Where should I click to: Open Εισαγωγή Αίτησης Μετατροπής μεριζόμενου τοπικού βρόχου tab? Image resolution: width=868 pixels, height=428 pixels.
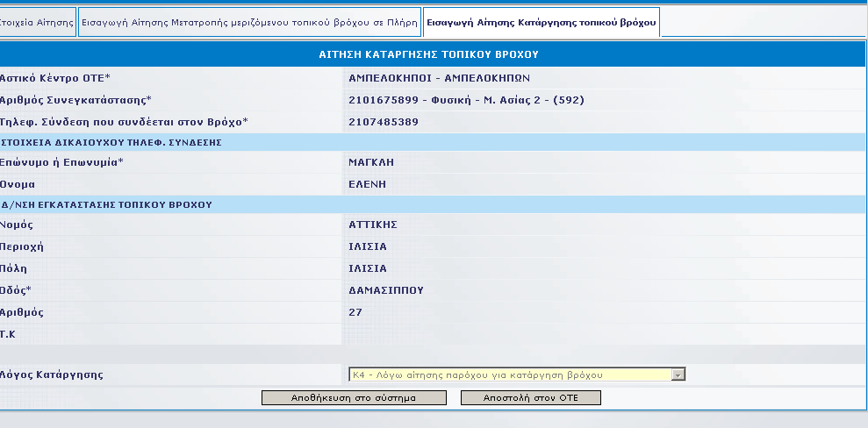click(x=249, y=23)
